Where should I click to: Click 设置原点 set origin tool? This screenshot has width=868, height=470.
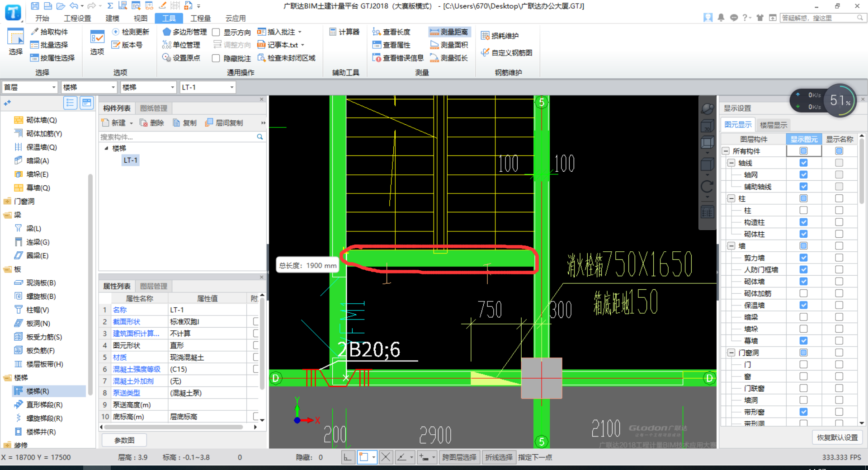tap(181, 58)
